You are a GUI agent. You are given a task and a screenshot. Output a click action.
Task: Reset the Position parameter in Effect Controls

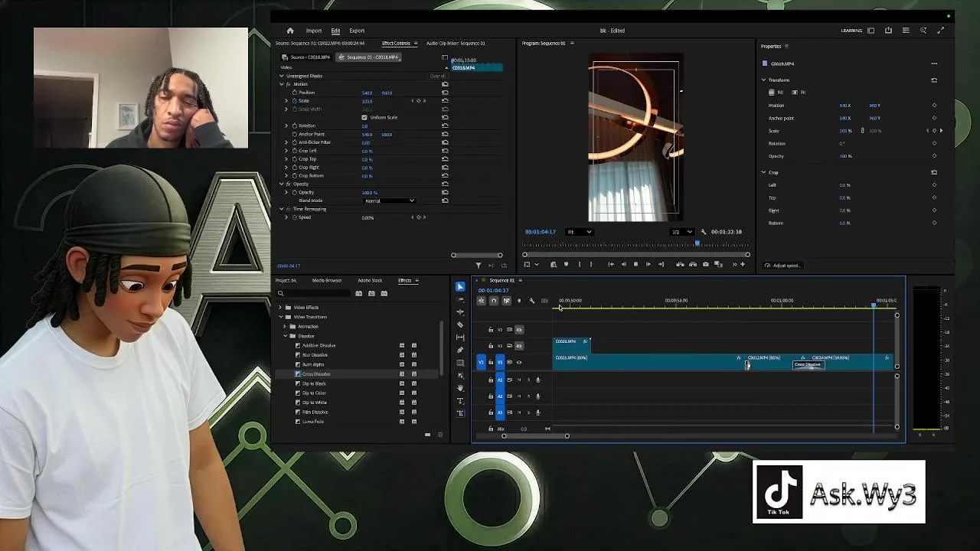(x=445, y=93)
